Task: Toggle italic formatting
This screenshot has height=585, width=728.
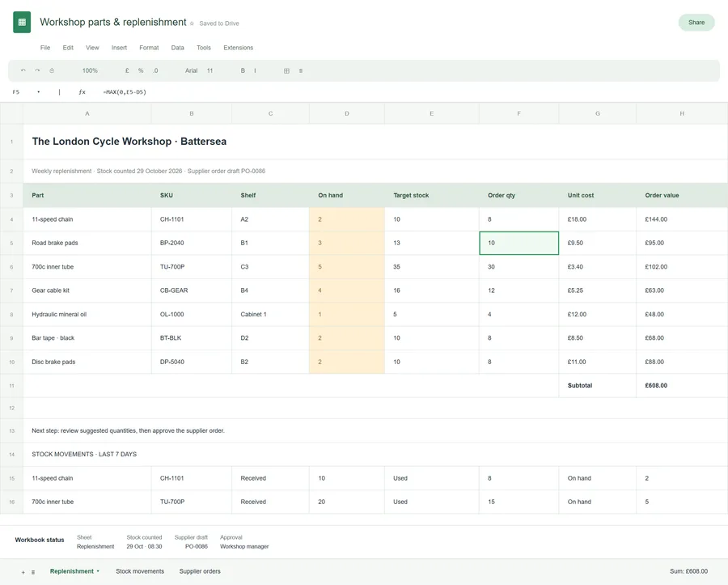Action: tap(255, 70)
